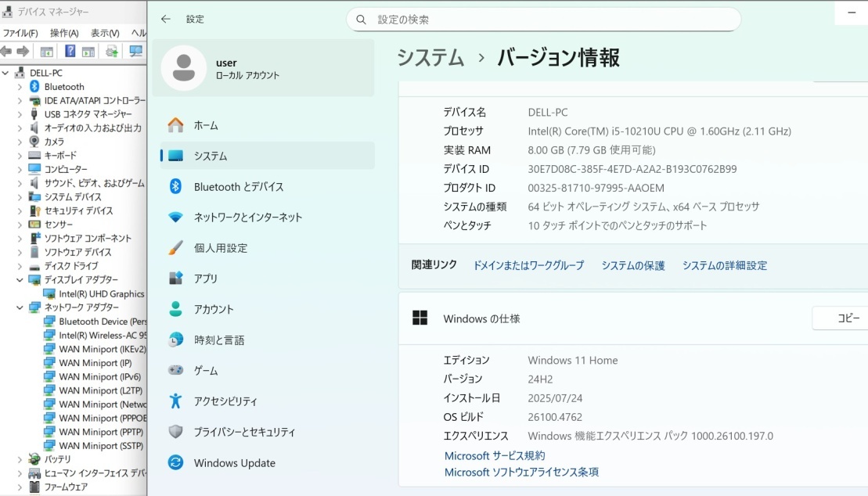Expand the ディスク ドライブ node arrow
Screen dimensions: 868x496
click(20, 266)
